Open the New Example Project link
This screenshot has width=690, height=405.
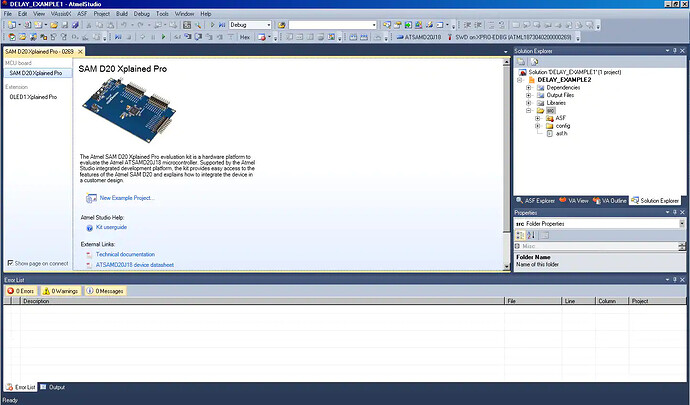coord(127,198)
